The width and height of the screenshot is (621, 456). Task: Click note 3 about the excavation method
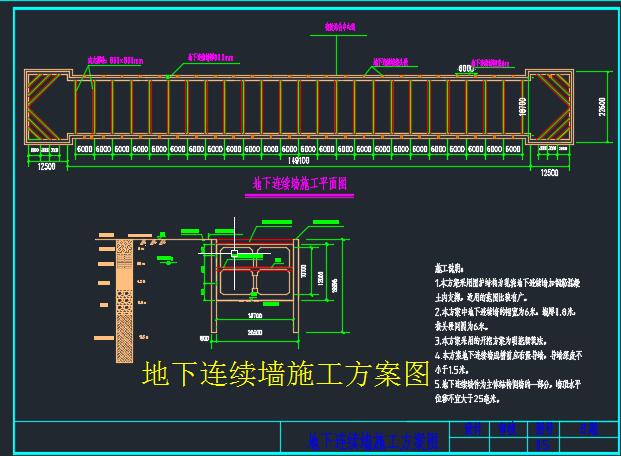[491, 341]
